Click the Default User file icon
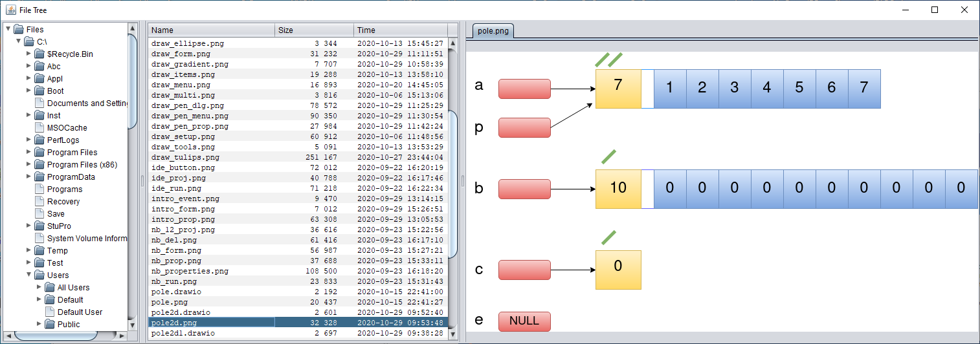 [49, 312]
